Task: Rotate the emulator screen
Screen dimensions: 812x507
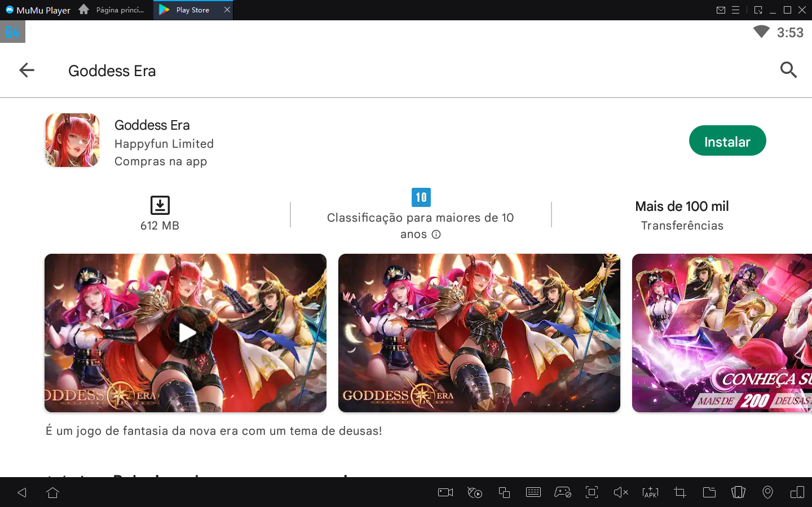Action: (738, 492)
